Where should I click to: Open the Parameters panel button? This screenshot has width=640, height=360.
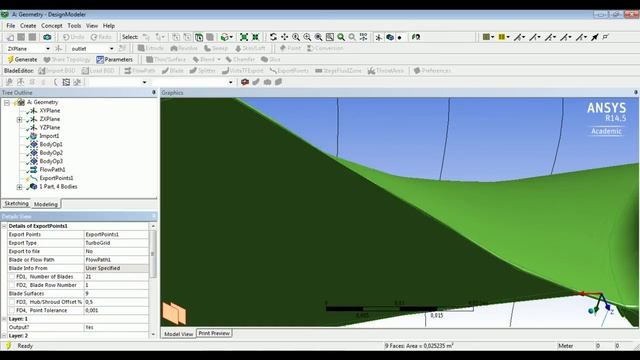(115, 60)
